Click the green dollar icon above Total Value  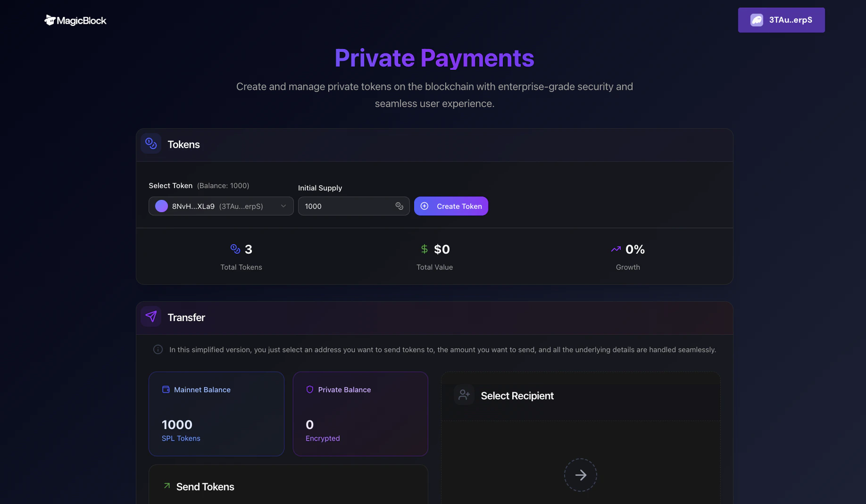click(424, 249)
